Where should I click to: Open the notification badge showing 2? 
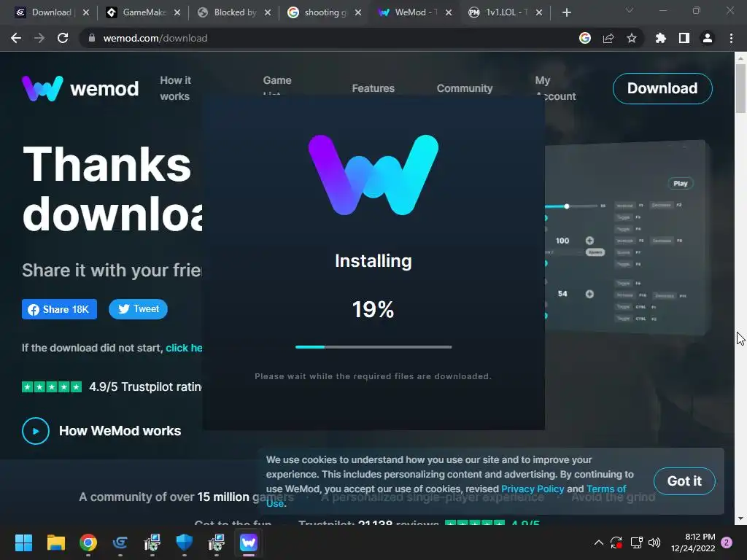[x=727, y=542]
